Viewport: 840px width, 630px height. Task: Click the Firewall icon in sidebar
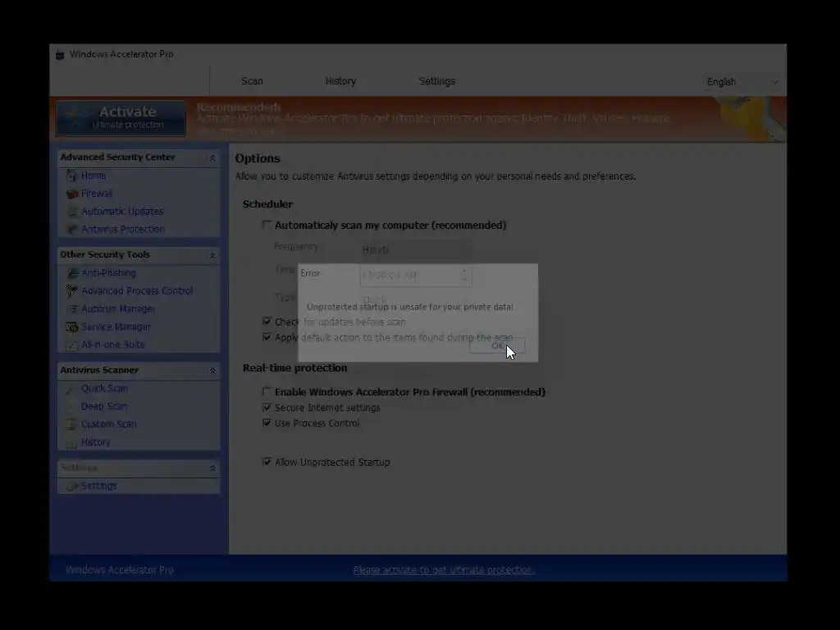click(72, 194)
